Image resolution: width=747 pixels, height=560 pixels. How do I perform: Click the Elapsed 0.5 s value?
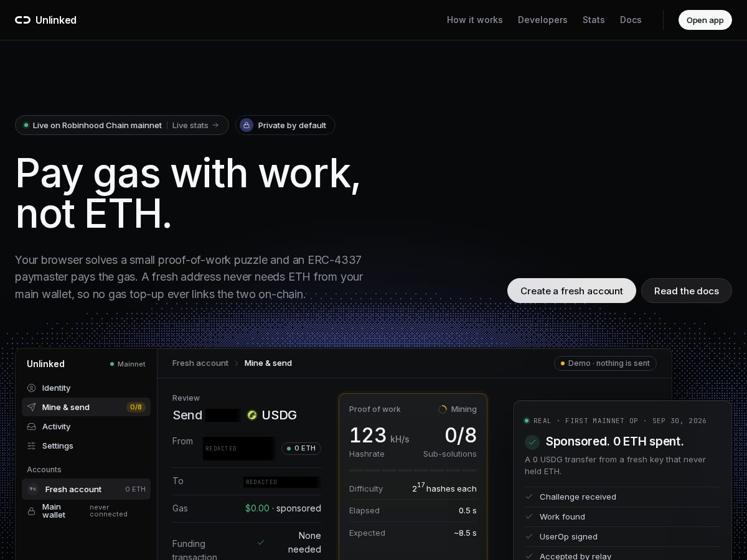pos(467,511)
